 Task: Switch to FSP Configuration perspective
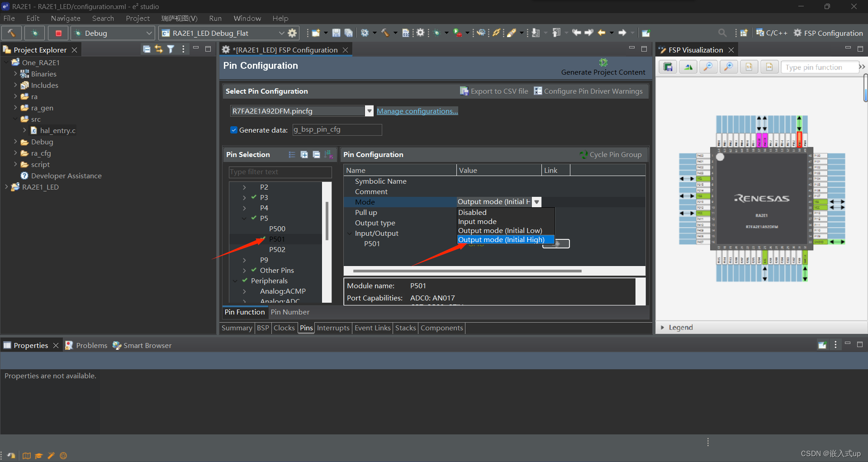click(828, 33)
